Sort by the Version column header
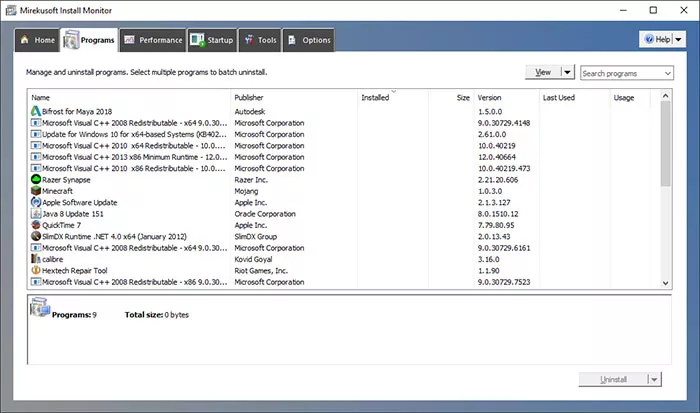Screen dimensions: 700x413 tap(506, 97)
